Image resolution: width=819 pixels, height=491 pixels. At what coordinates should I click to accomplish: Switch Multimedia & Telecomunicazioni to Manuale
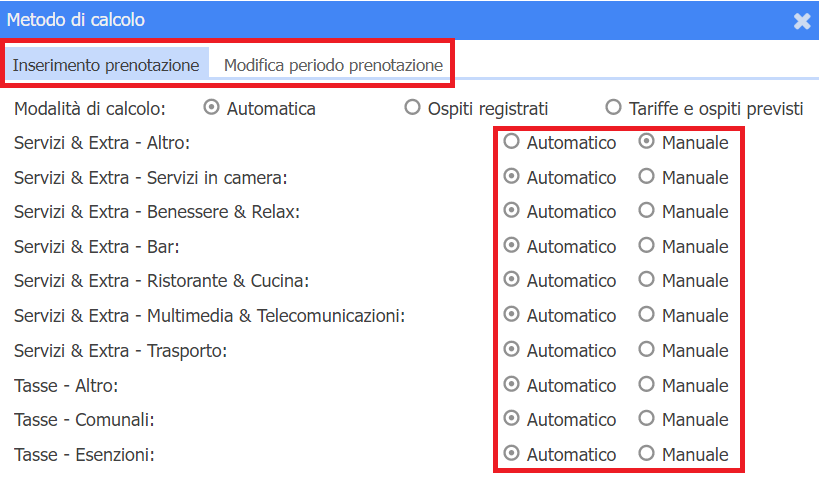click(x=646, y=315)
